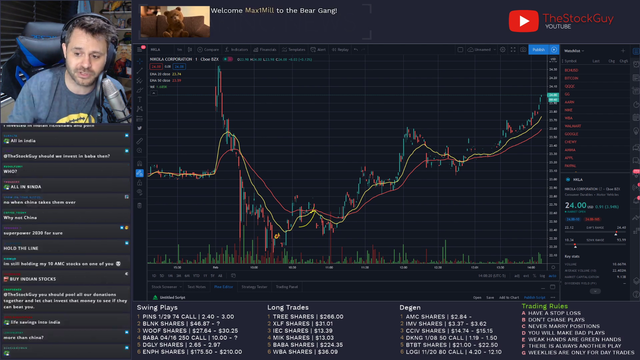Image resolution: width=640 pixels, height=360 pixels.
Task: Open the alerts clock icon in right sidebar
Action: (x=636, y=64)
